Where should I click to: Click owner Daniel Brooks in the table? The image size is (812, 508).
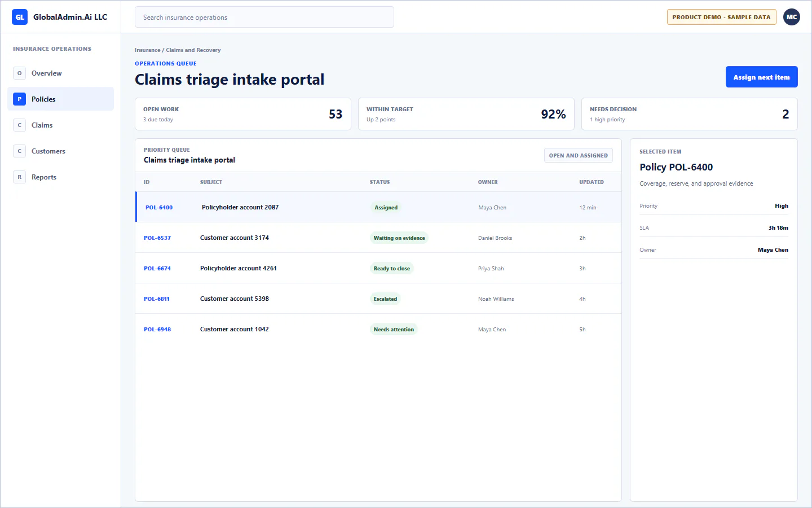click(x=495, y=238)
